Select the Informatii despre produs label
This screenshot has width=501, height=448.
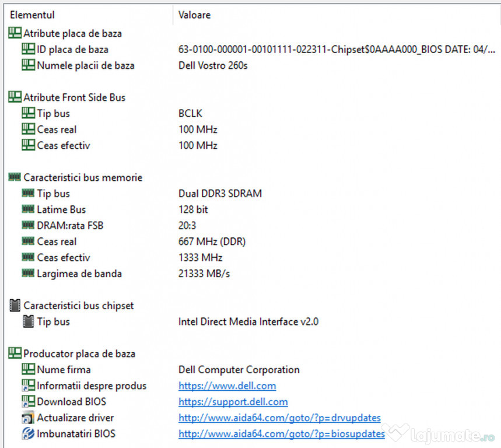tap(92, 386)
